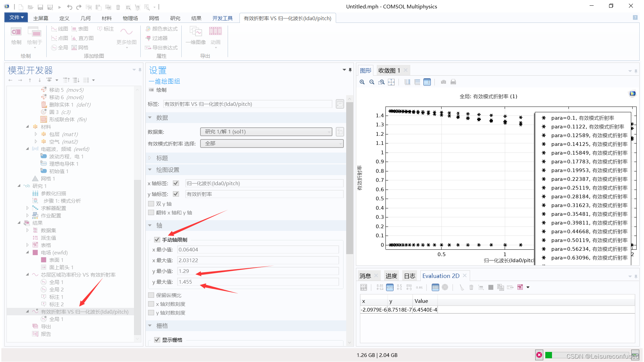
Task: Select the 全局 1 node under 有效折射率 plot
Action: pos(56,319)
